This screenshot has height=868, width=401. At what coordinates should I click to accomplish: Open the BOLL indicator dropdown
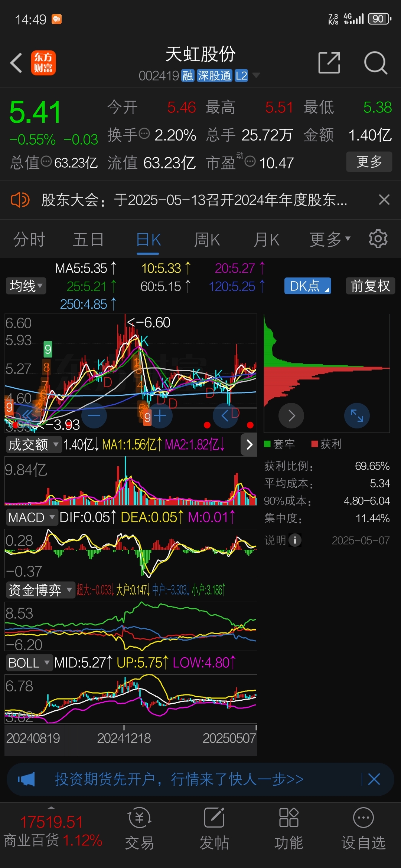click(29, 662)
